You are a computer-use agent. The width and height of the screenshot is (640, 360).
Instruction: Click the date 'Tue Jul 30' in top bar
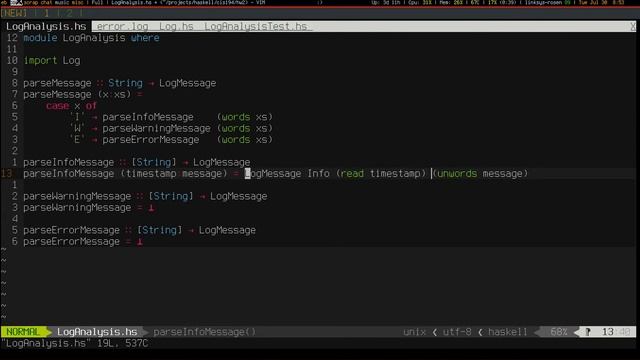(593, 2)
